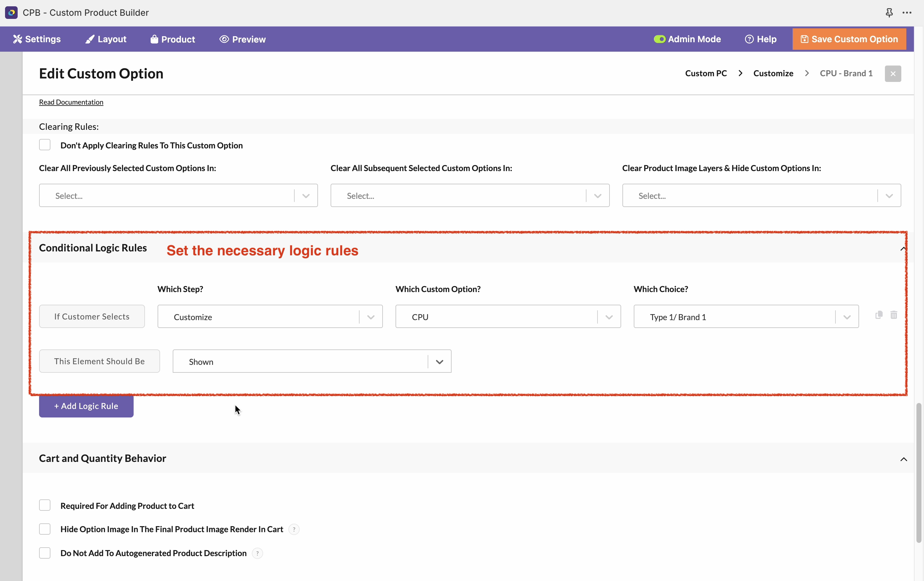Open the Which Choice Type 1/Brand 1 dropdown

point(746,317)
